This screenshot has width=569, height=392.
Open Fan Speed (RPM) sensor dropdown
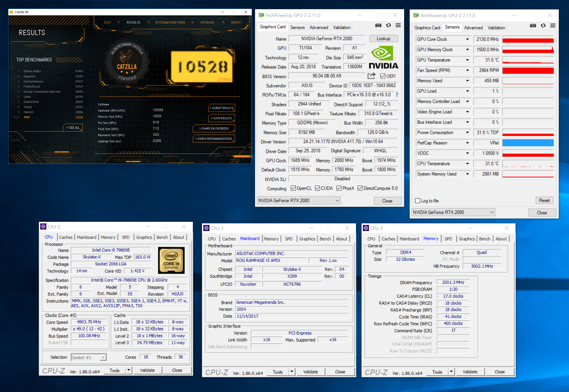point(467,70)
